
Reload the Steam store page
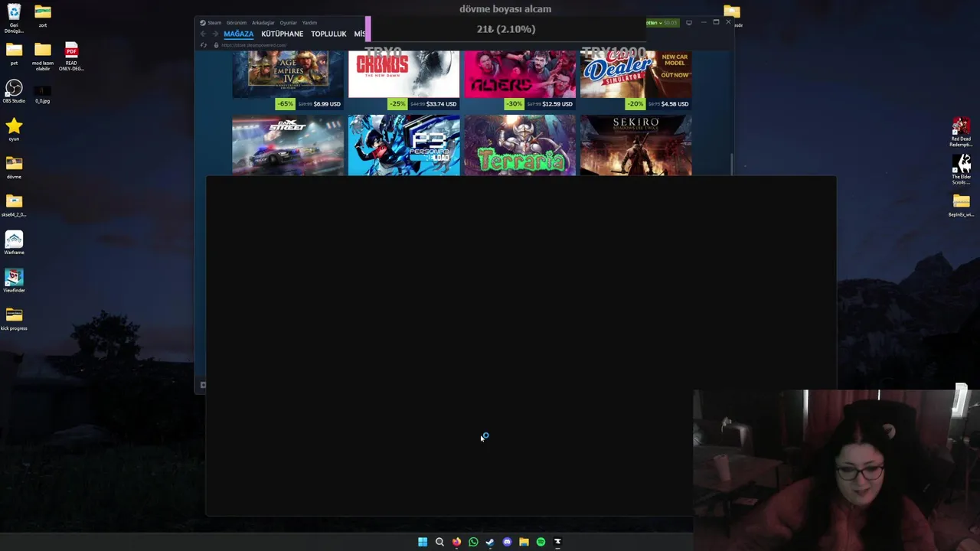[x=203, y=45]
